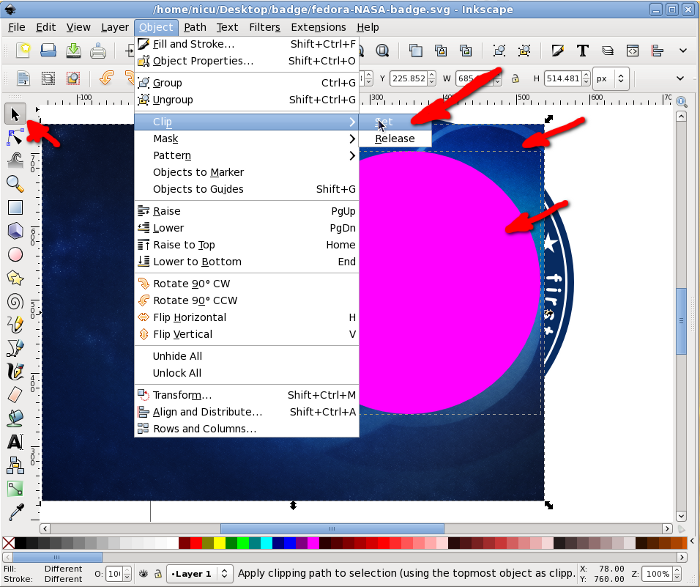Select the Bezier pen tool
700x587 pixels.
pos(15,348)
